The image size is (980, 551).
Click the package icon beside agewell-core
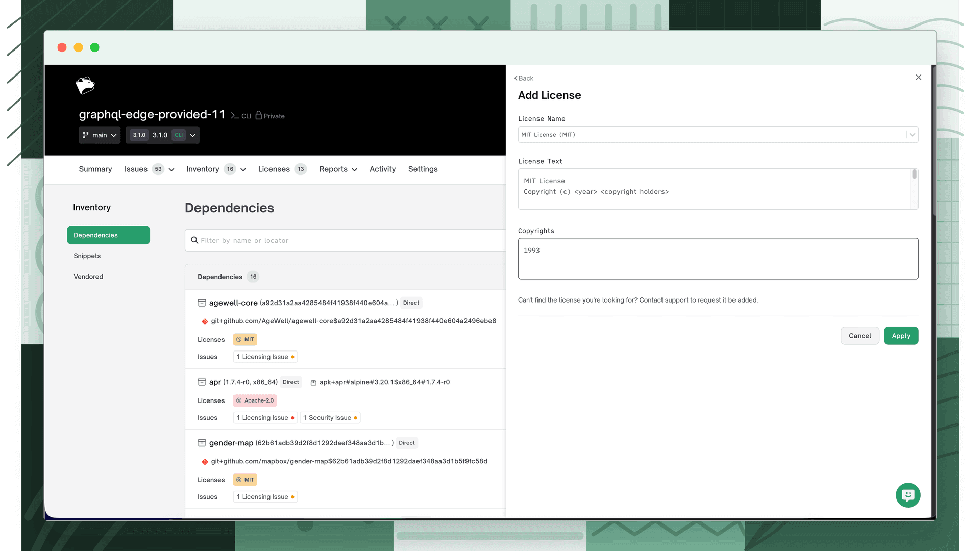[x=202, y=303]
